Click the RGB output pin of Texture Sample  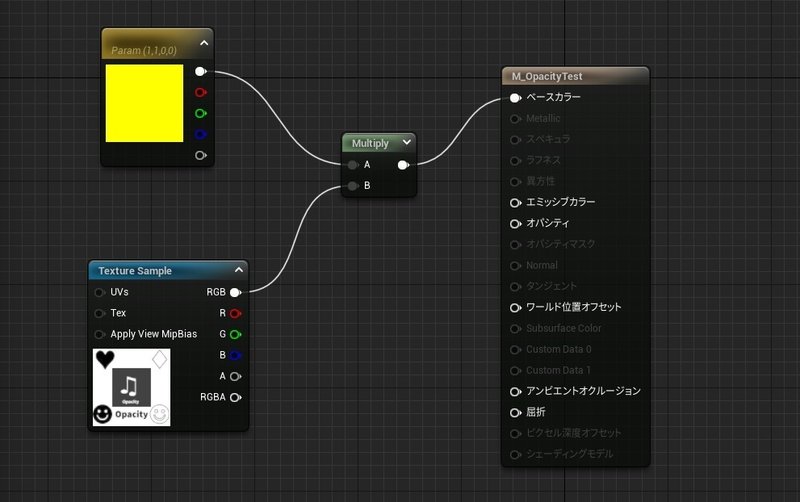pyautogui.click(x=235, y=292)
